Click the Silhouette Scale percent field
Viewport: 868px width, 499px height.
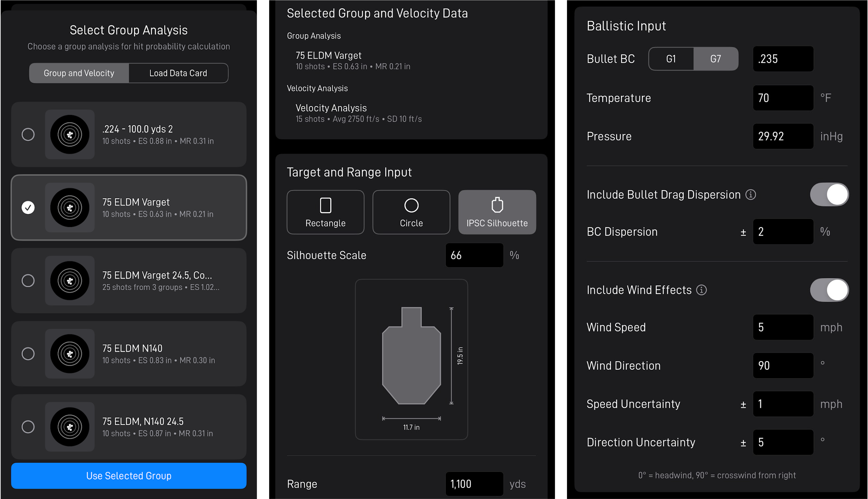474,255
